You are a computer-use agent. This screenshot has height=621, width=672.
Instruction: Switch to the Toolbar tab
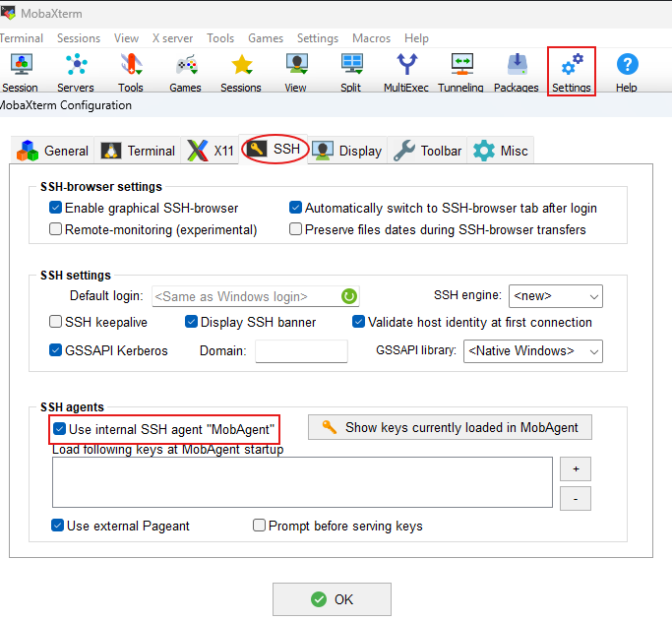point(427,151)
